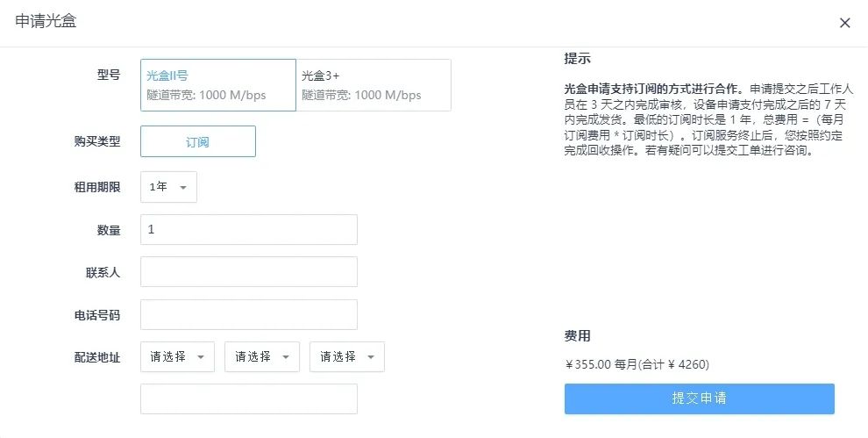Image resolution: width=868 pixels, height=438 pixels.
Task: Click the 提示 heading
Action: coord(578,58)
